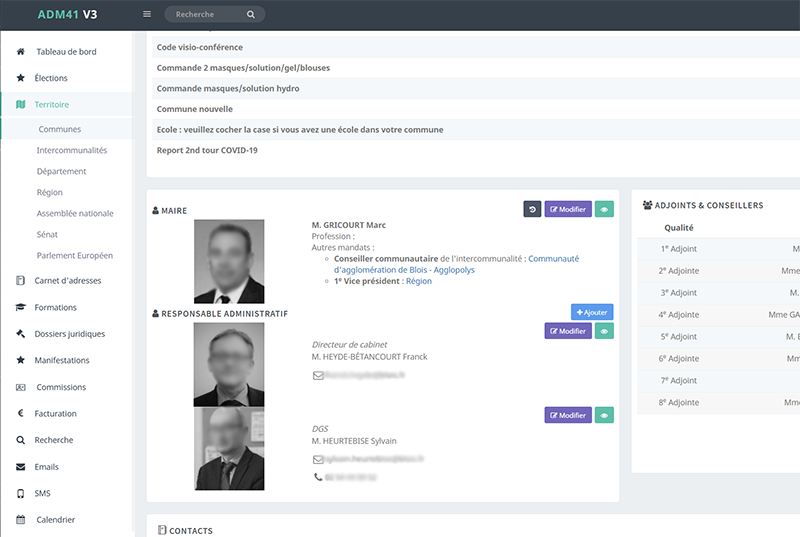The height and width of the screenshot is (537, 800).
Task: Click the photo of Heurtebise Sylvain
Action: 229,449
